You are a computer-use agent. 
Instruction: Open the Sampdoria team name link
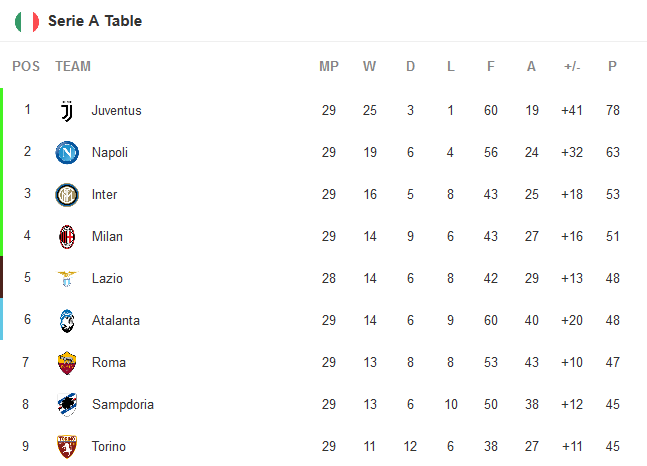pos(122,404)
